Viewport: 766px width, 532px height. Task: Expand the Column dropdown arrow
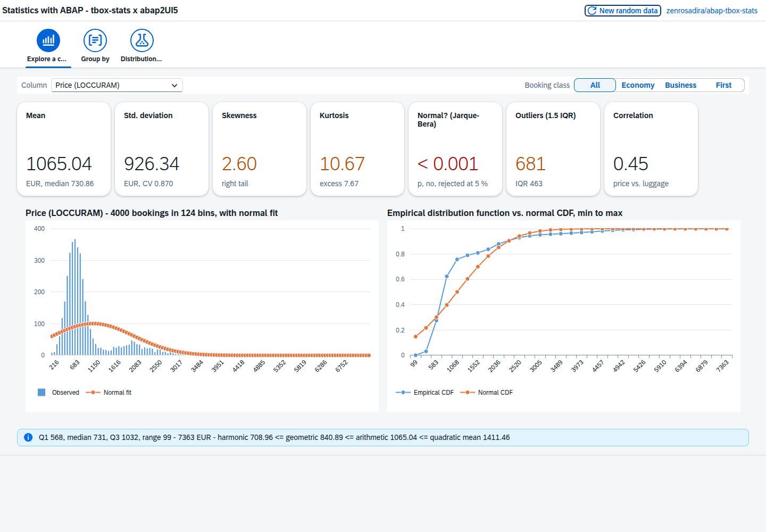point(174,85)
